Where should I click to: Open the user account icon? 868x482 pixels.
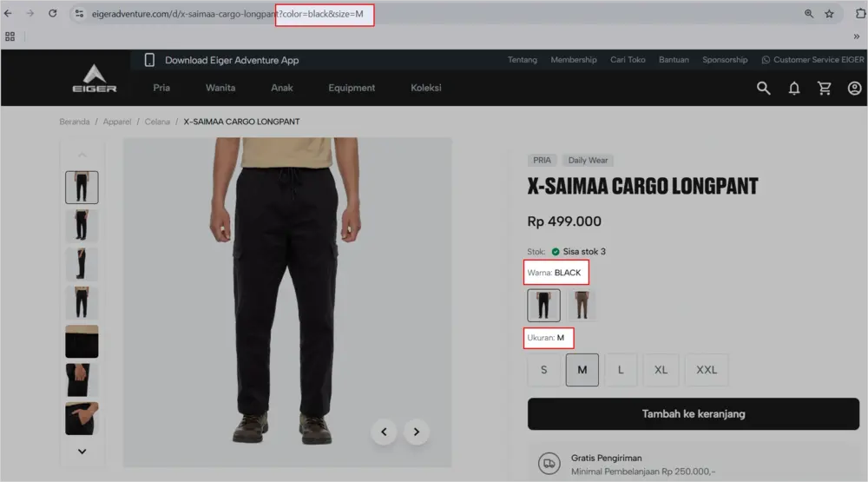coord(854,88)
